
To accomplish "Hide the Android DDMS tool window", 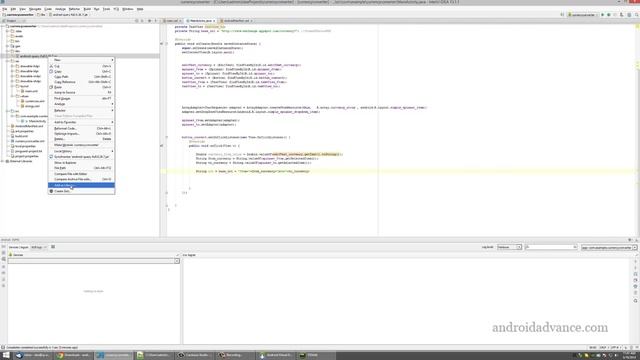I will tap(636, 240).
